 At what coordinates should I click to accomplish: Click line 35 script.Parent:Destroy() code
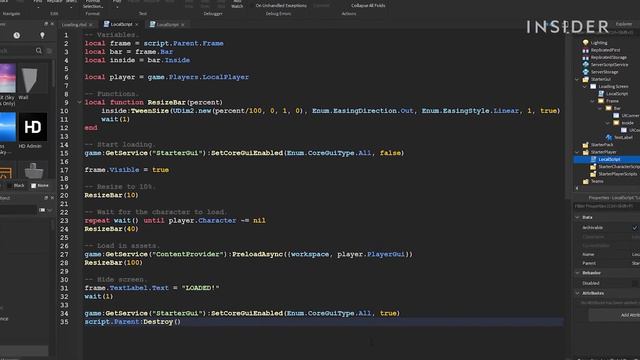[133, 322]
